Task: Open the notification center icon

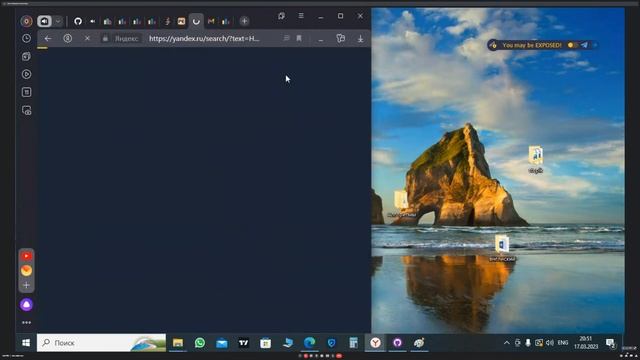Action: pyautogui.click(x=611, y=343)
